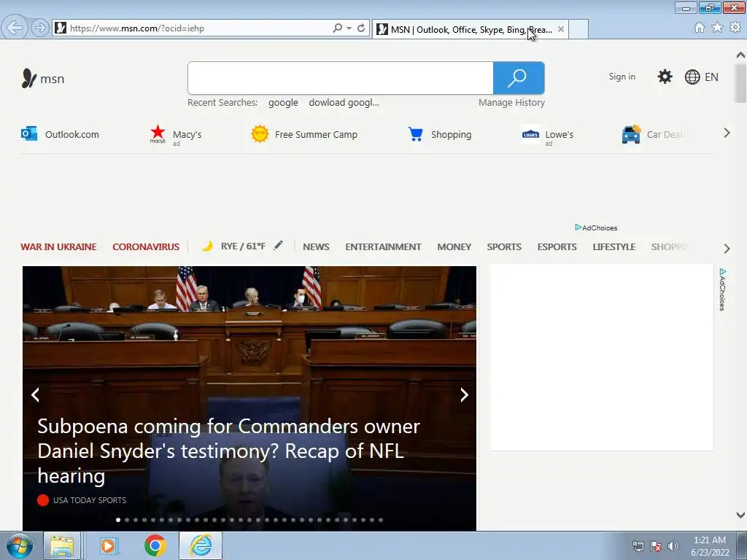747x560 pixels.
Task: Click the browser Forward arrow button
Action: (x=40, y=28)
